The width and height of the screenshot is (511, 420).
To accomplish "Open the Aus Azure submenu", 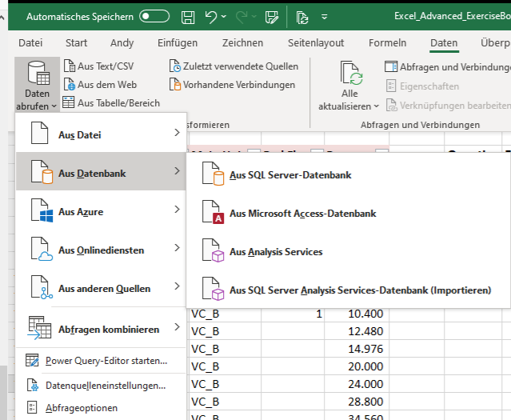I will (101, 210).
